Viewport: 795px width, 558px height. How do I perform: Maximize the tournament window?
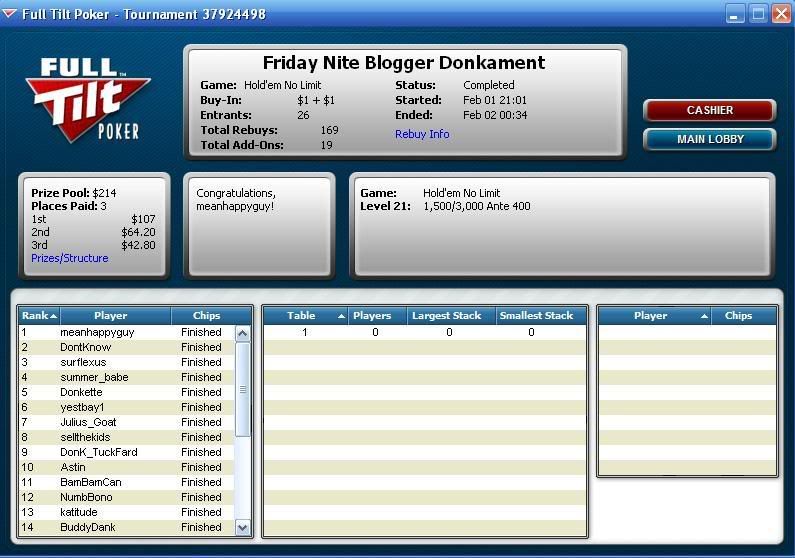pyautogui.click(x=758, y=13)
